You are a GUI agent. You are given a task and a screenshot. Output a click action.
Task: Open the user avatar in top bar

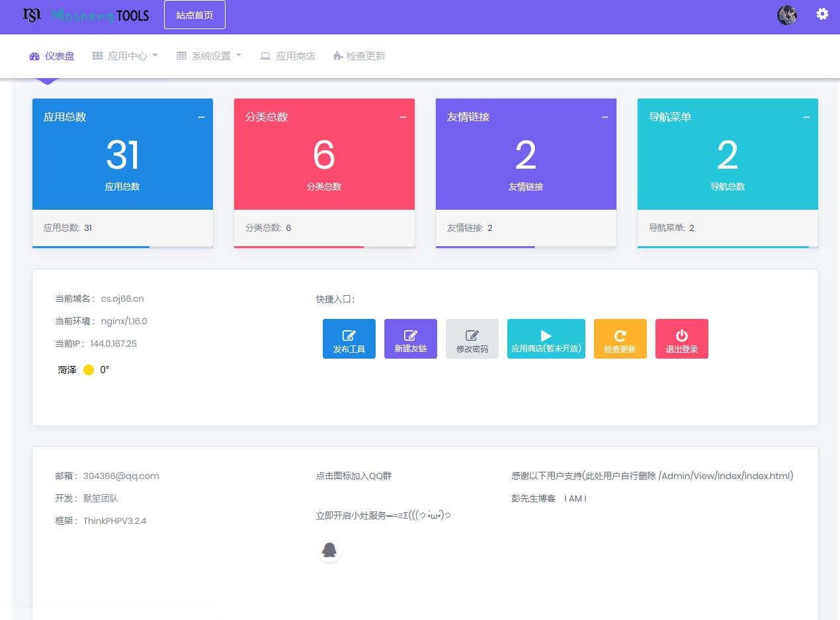(x=786, y=15)
